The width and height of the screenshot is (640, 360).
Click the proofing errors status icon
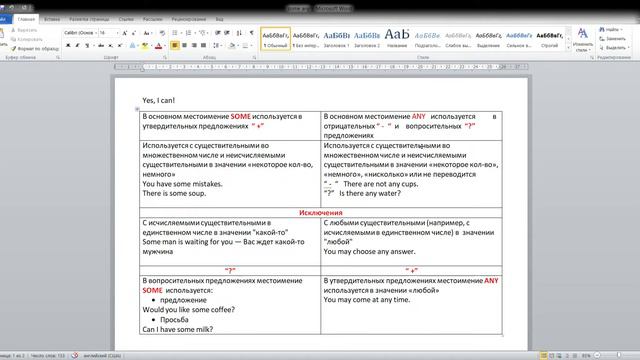pyautogui.click(x=75, y=356)
